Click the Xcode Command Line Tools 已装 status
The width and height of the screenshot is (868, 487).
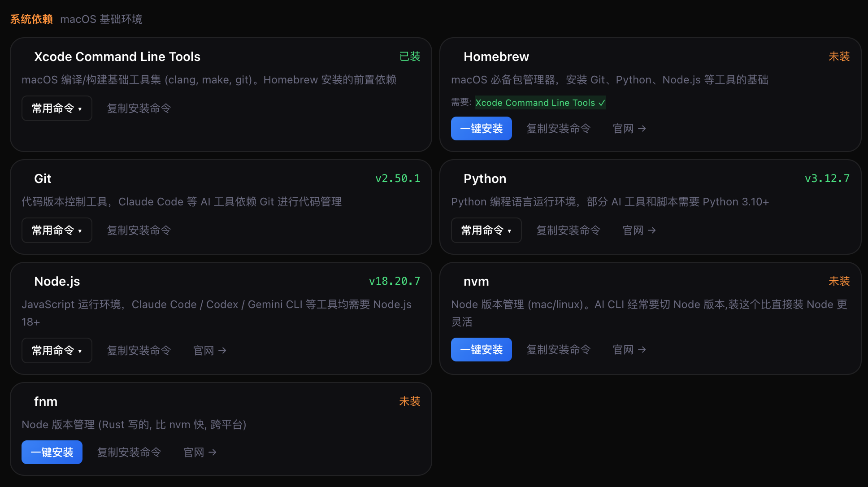[410, 57]
